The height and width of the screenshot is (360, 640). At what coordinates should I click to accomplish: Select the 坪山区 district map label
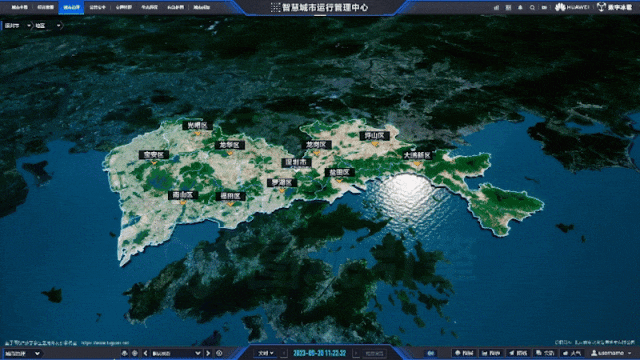click(x=375, y=135)
